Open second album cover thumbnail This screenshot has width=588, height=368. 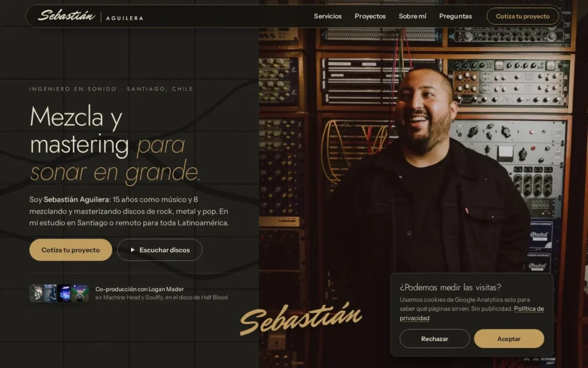[x=51, y=293]
